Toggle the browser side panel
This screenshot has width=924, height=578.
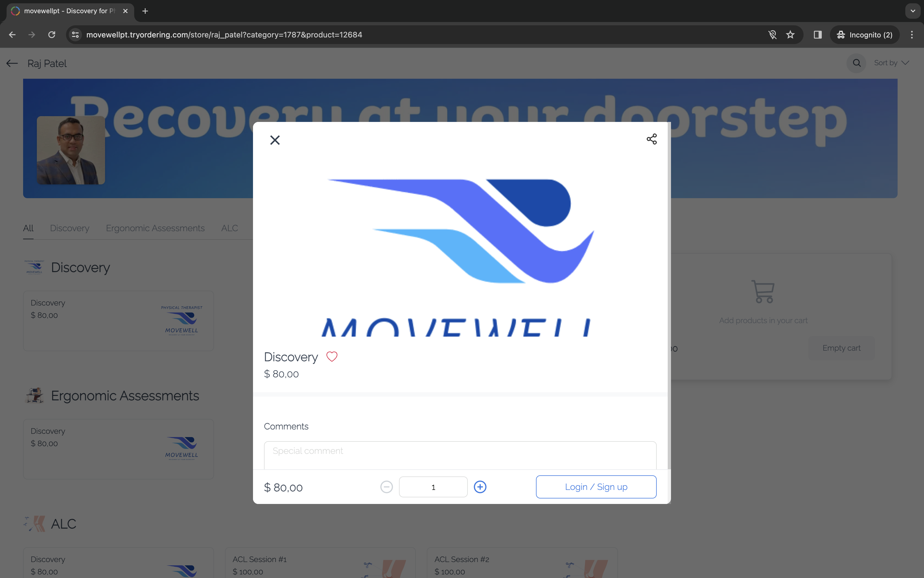tap(818, 35)
